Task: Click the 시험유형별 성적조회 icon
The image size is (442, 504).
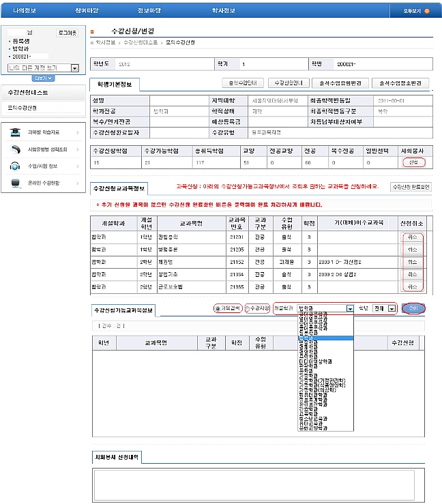Action: click(x=15, y=150)
